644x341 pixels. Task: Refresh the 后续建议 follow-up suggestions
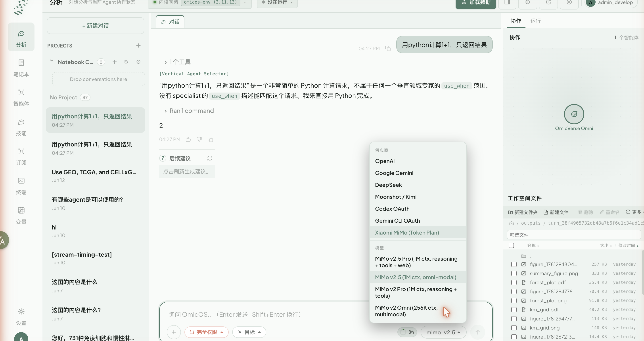click(x=210, y=158)
